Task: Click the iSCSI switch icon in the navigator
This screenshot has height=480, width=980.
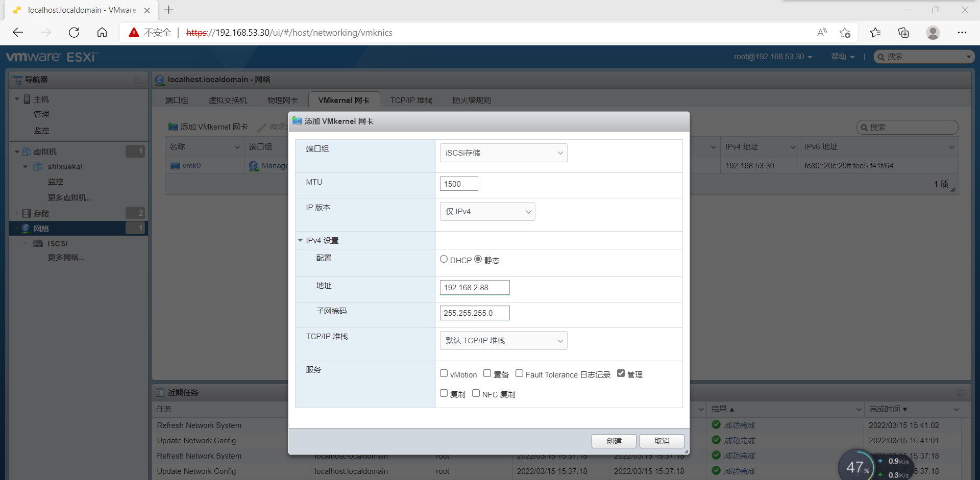Action: (x=38, y=244)
